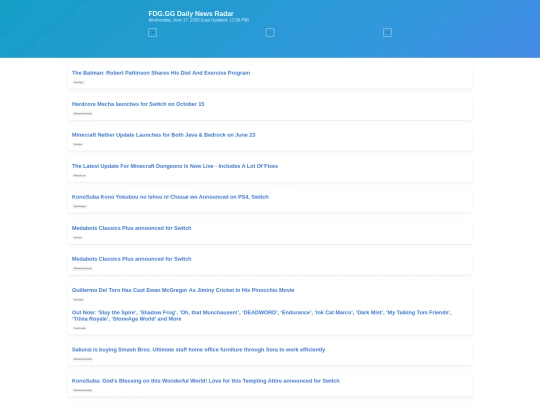The height and width of the screenshot is (405, 540).
Task: Click the source tag under the Out Now roundup
Action: (80, 328)
